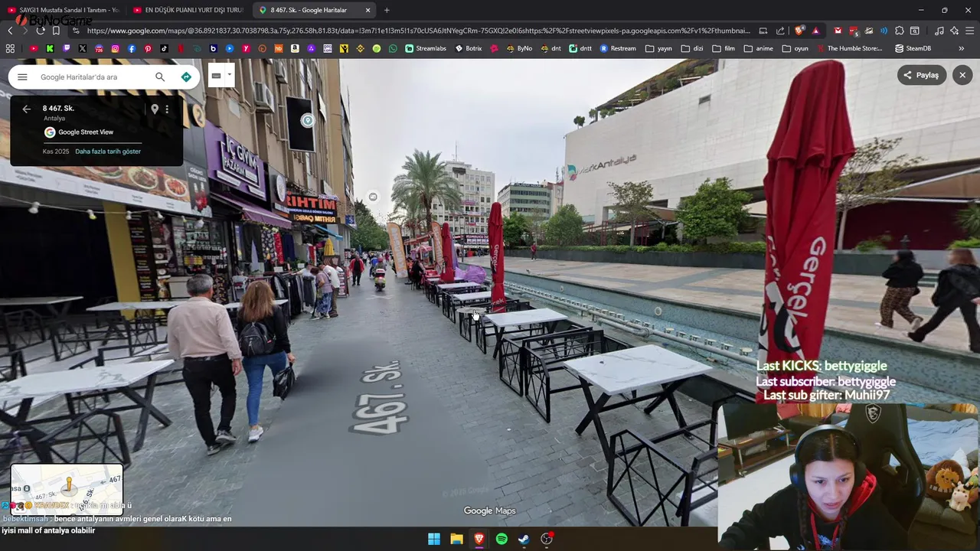Image resolution: width=980 pixels, height=551 pixels.
Task: Open a new browser tab
Action: [x=387, y=10]
